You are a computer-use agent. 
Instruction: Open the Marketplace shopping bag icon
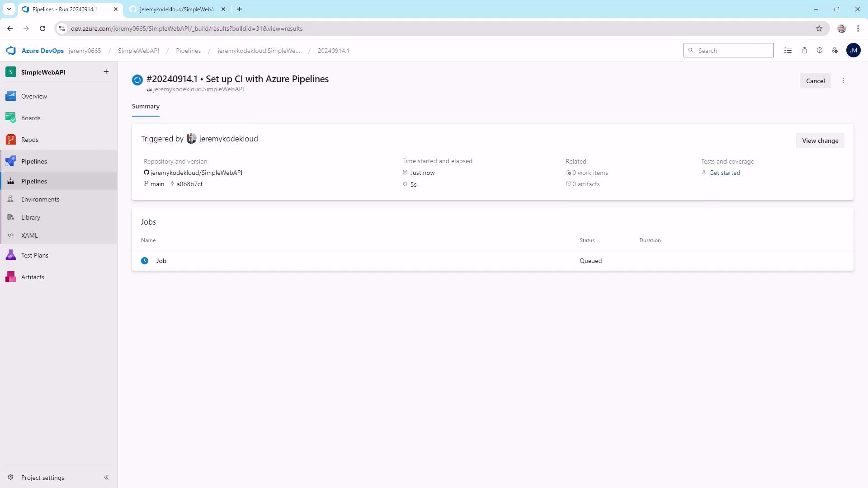point(804,51)
